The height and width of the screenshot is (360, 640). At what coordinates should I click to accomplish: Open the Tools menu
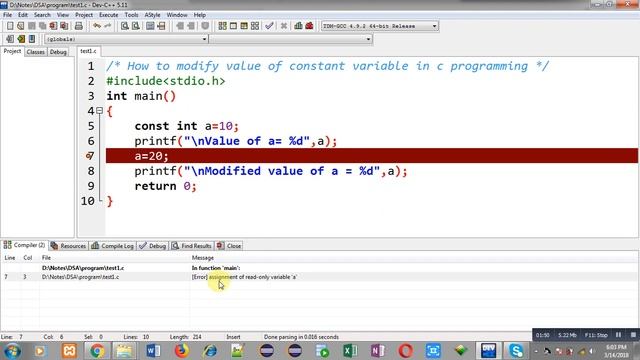click(131, 15)
